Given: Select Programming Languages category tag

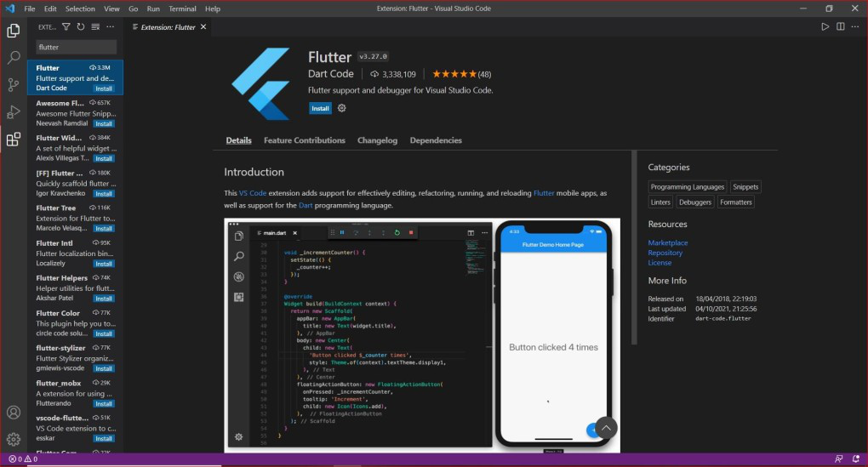Looking at the screenshot, I should (687, 186).
